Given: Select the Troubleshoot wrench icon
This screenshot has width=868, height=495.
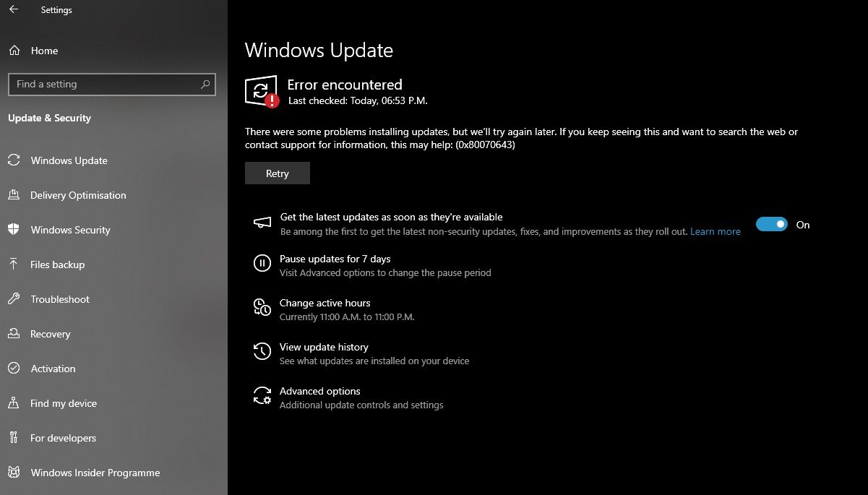Looking at the screenshot, I should (14, 299).
